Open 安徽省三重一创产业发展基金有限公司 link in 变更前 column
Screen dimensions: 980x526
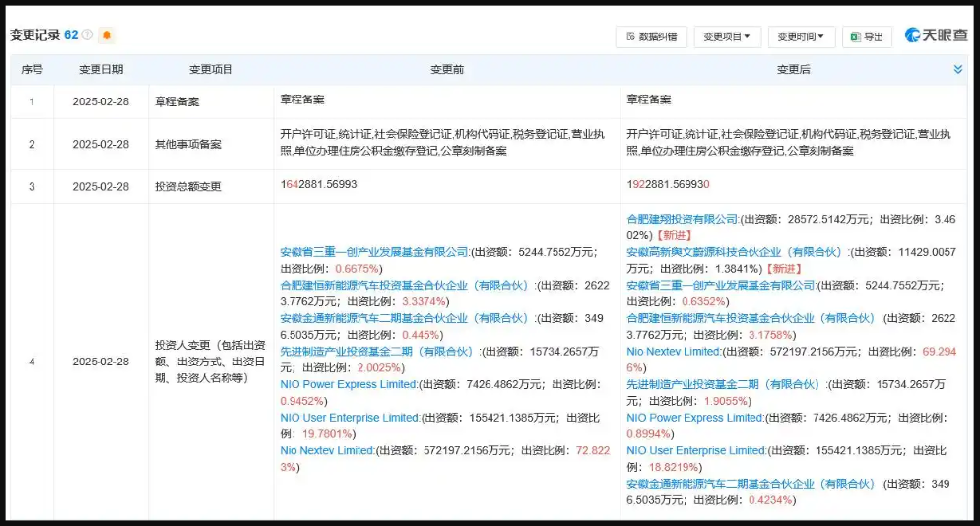point(373,252)
